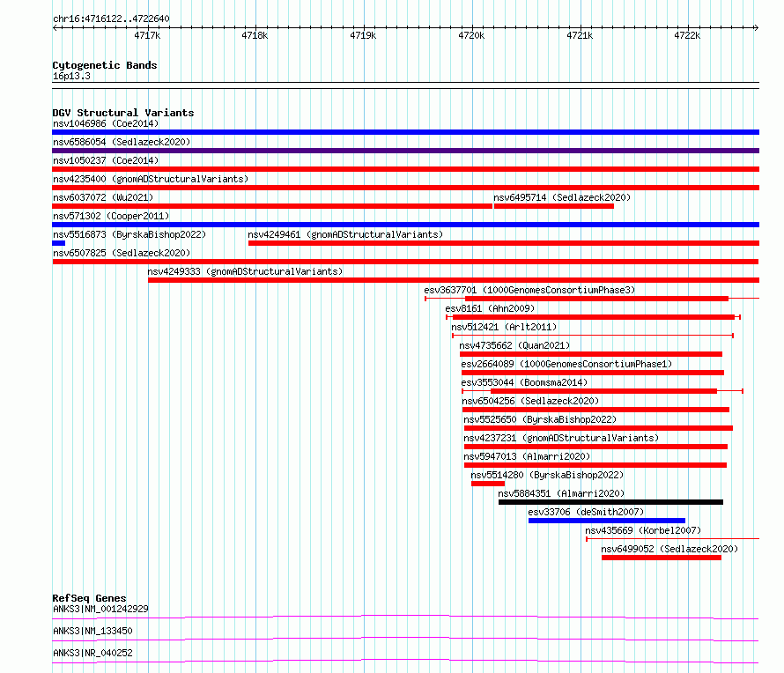Click the 16p13.3 band label
784x673 pixels.
pyautogui.click(x=71, y=77)
